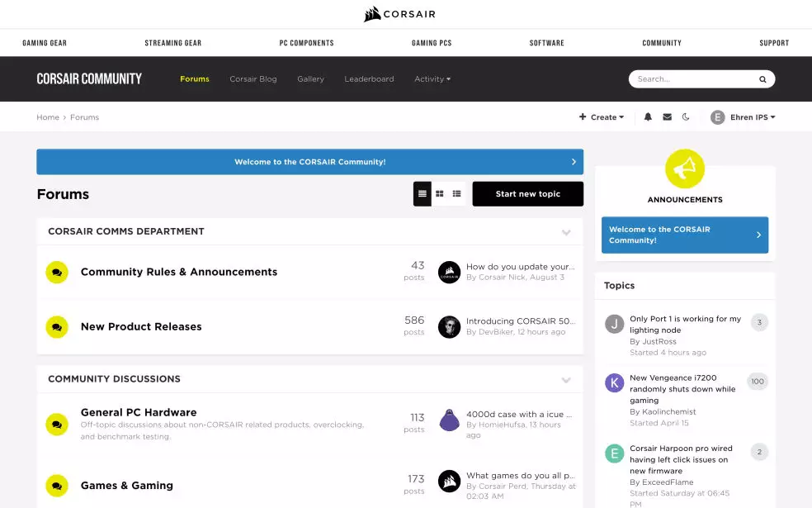The image size is (812, 508).
Task: Open the Gaming Gear menu
Action: point(45,43)
